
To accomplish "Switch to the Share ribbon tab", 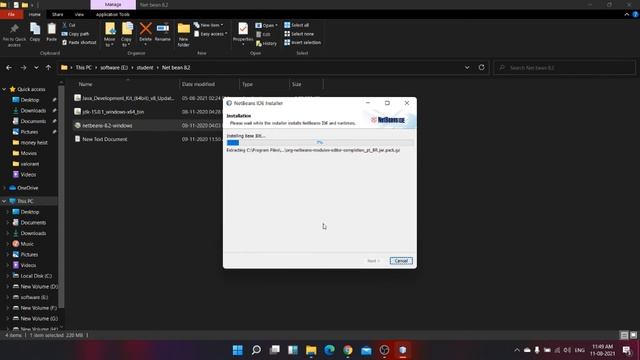I will click(58, 14).
